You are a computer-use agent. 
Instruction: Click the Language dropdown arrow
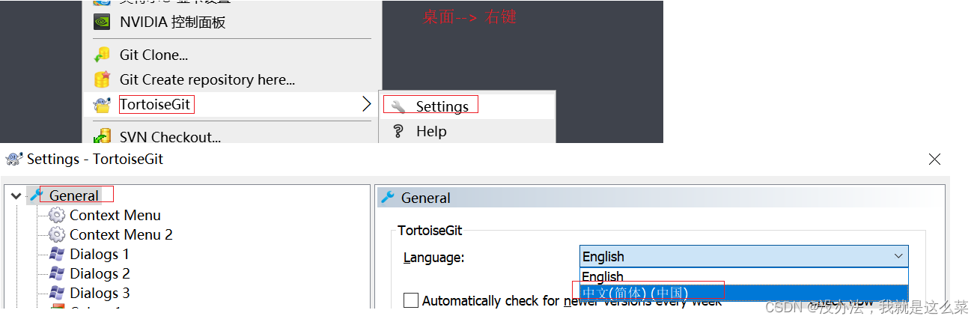tap(898, 256)
